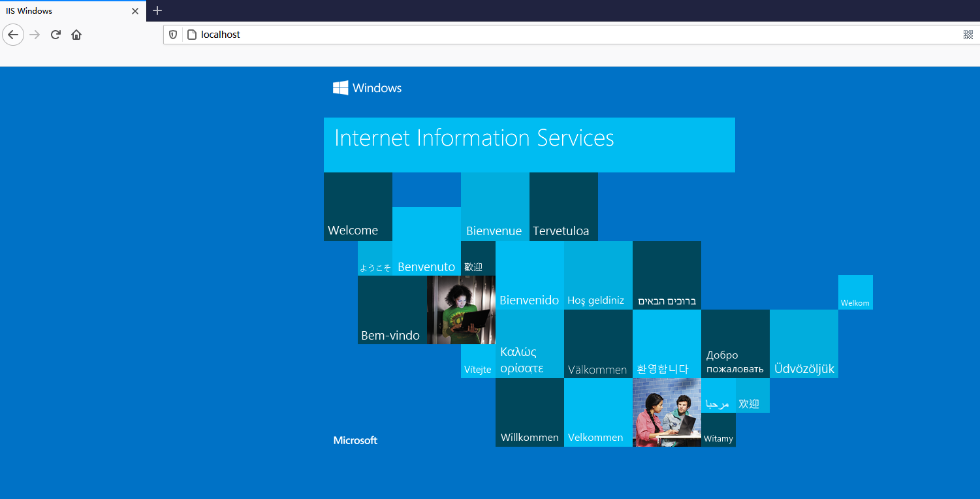Click the 歡迎 traditional Chinese tile

pos(478,258)
